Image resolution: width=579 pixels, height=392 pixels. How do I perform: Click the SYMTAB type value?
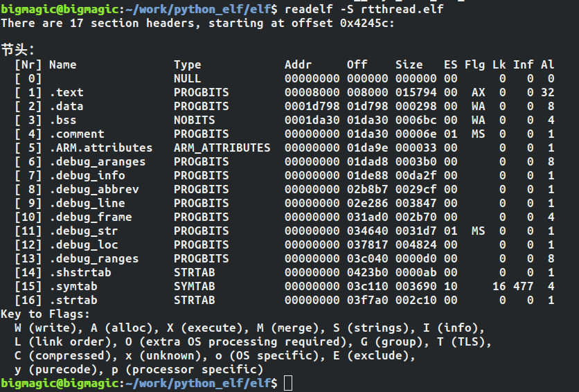click(x=195, y=287)
